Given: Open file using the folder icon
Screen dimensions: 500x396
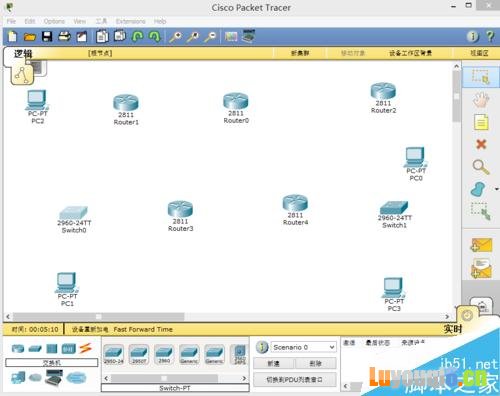Looking at the screenshot, I should [30, 37].
